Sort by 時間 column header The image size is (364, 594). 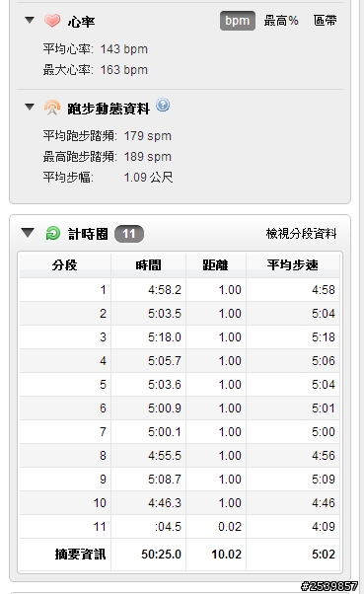pos(149,264)
